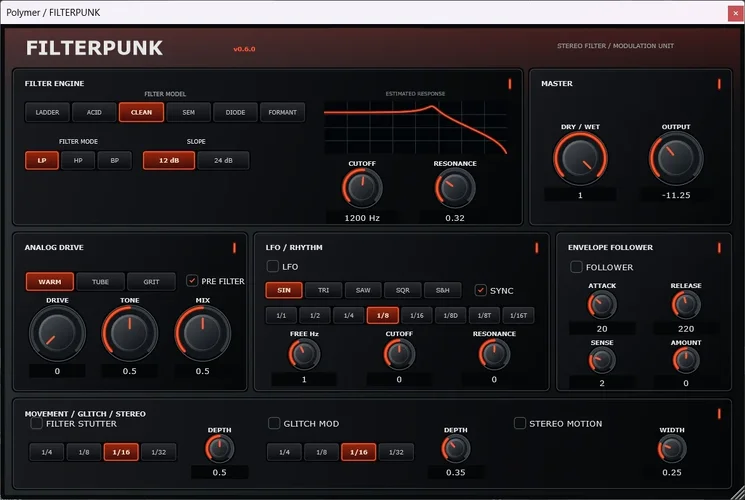The width and height of the screenshot is (745, 500).
Task: Enable the STEREO MOTION checkbox
Action: tap(520, 423)
